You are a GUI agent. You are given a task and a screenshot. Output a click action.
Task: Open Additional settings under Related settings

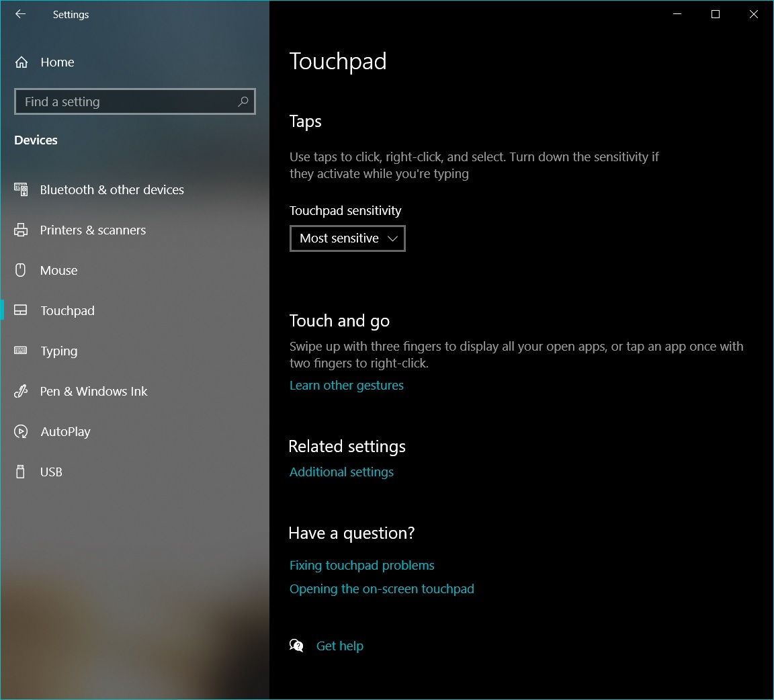pos(341,472)
